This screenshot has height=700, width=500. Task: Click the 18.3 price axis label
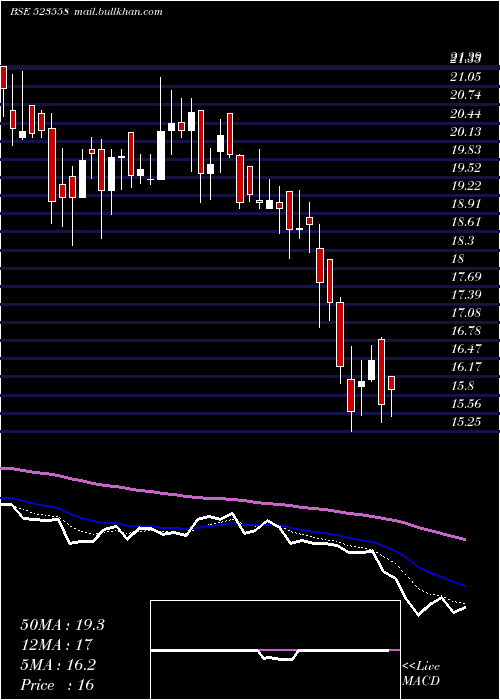pyautogui.click(x=463, y=241)
